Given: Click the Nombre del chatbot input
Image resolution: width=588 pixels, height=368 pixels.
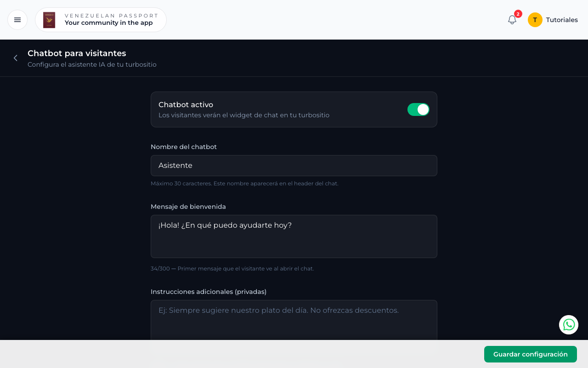Looking at the screenshot, I should (x=294, y=166).
